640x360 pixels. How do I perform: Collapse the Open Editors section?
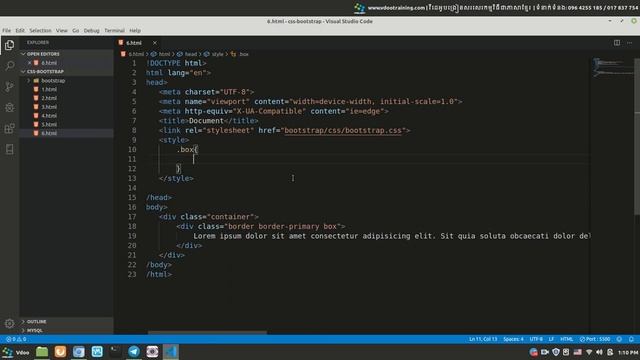tap(66, 54)
